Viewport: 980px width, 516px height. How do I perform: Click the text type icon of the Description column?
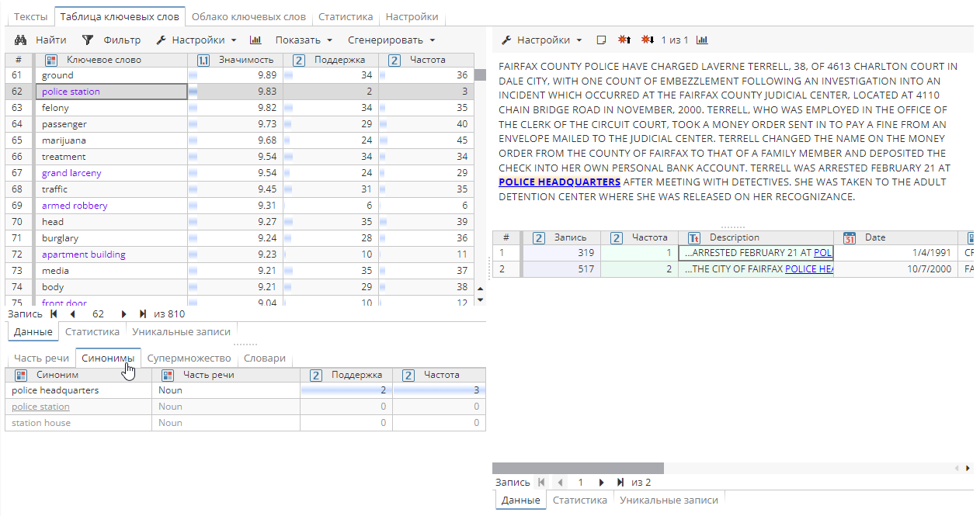pos(694,237)
